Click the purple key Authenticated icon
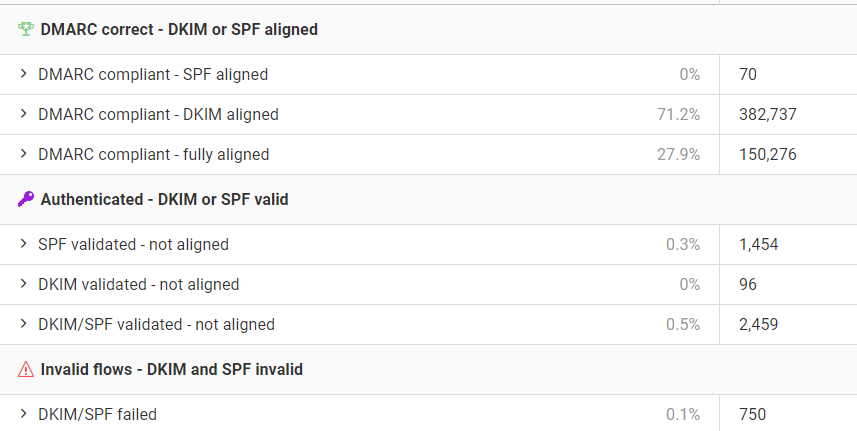857x431 pixels. [26, 200]
